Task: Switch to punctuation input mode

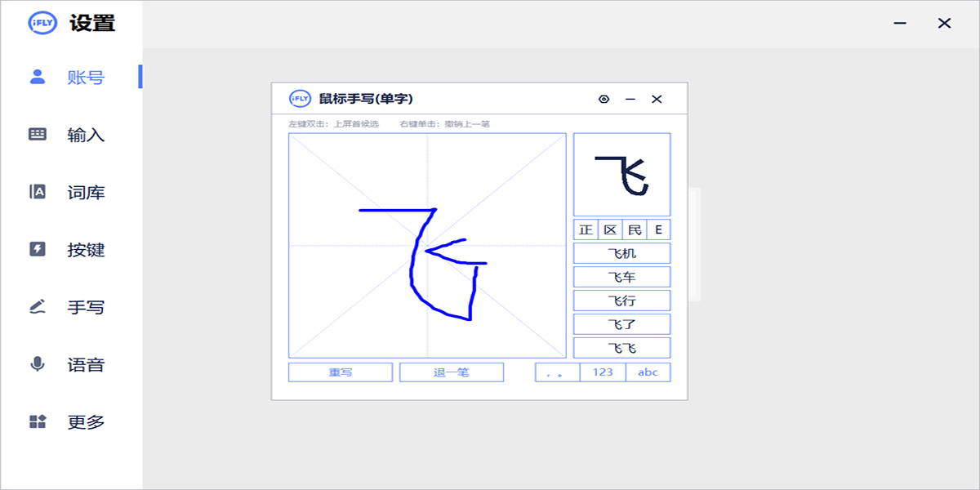Action: (x=557, y=372)
